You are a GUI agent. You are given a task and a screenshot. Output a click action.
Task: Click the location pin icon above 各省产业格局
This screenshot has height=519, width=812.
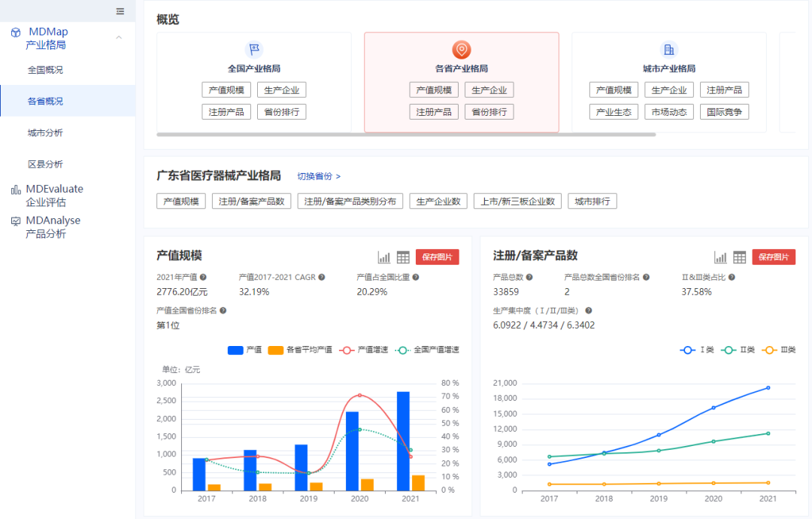point(461,49)
